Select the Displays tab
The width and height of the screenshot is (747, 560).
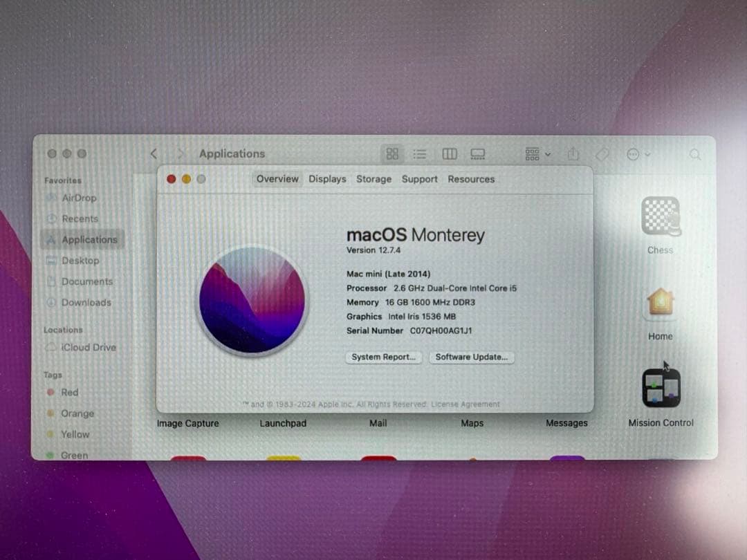(x=326, y=179)
